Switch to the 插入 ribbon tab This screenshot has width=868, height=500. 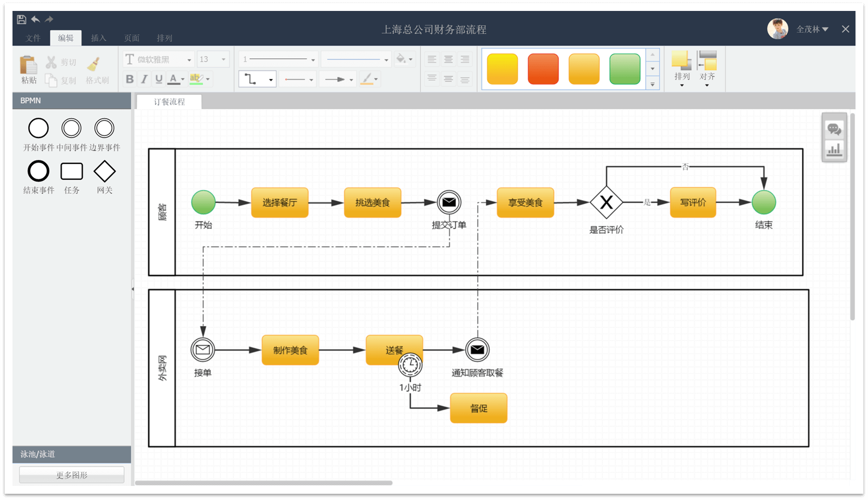[x=98, y=37]
